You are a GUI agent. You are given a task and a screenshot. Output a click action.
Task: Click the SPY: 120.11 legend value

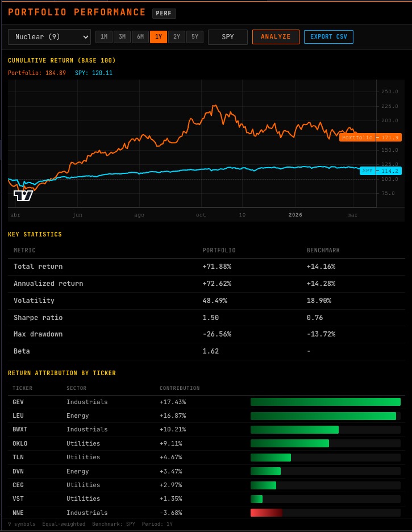[94, 73]
